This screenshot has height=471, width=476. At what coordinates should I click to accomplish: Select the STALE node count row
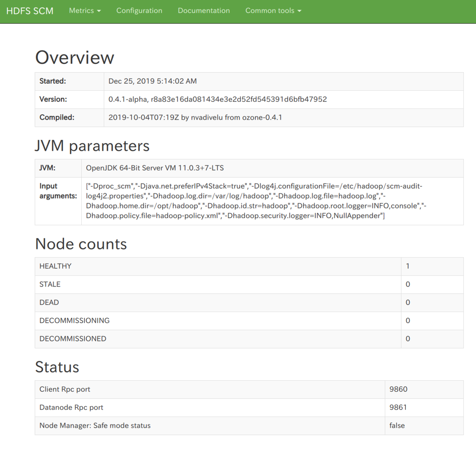pos(249,285)
